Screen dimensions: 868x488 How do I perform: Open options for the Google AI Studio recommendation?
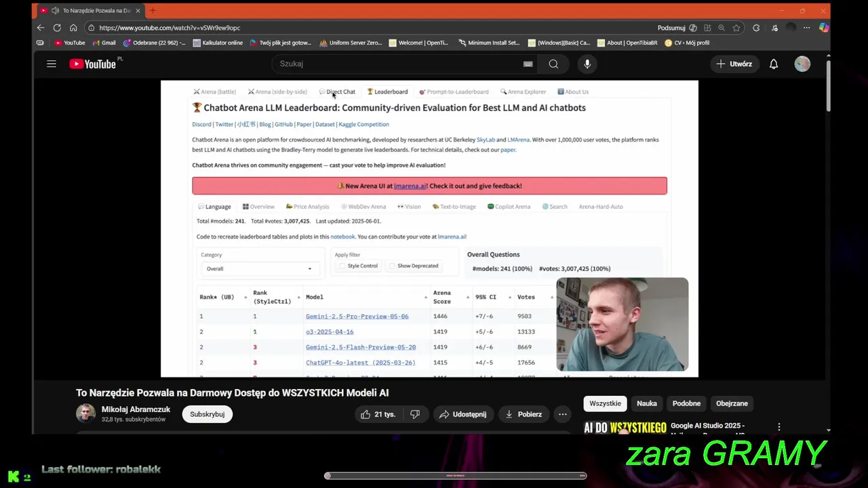pos(779,427)
